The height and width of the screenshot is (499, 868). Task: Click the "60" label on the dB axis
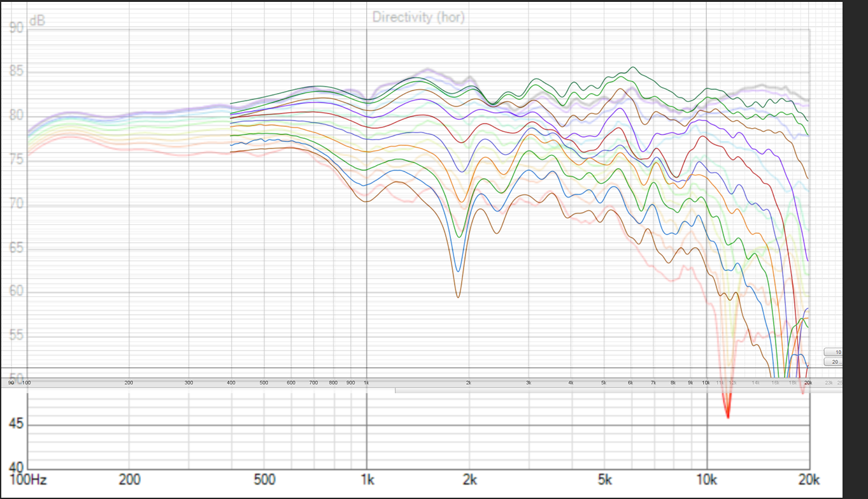(17, 292)
